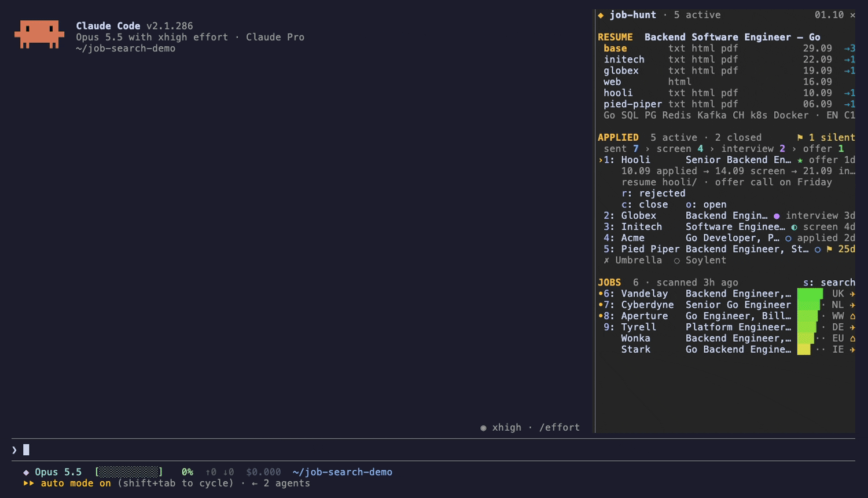
Task: Click the home icon on the Wonka row
Action: click(x=852, y=339)
